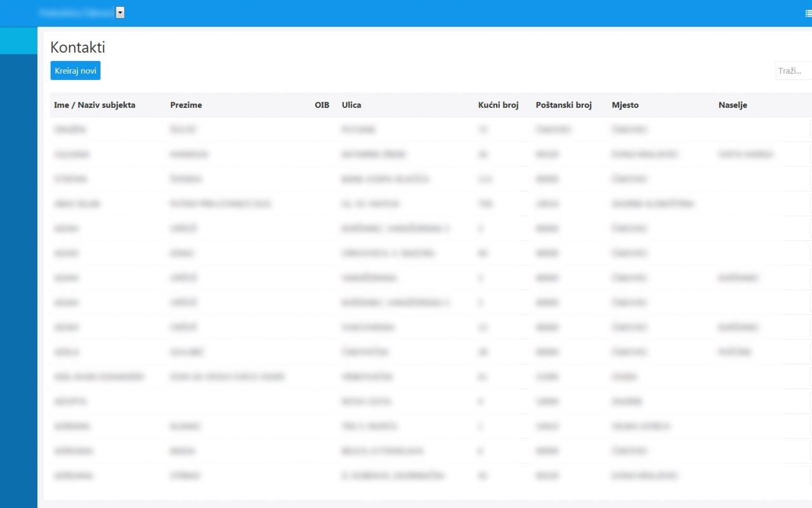Sort by Ime / Naziv subjekta column

click(x=95, y=105)
